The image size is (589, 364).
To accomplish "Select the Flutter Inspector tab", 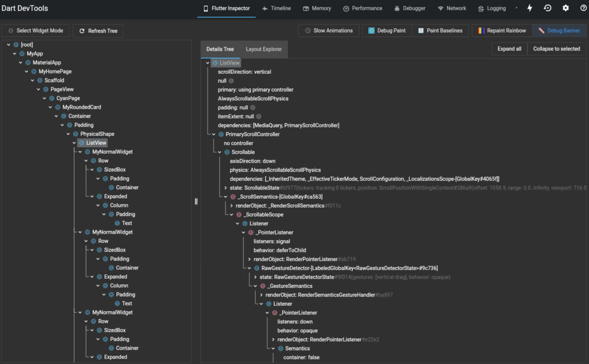I will (226, 8).
